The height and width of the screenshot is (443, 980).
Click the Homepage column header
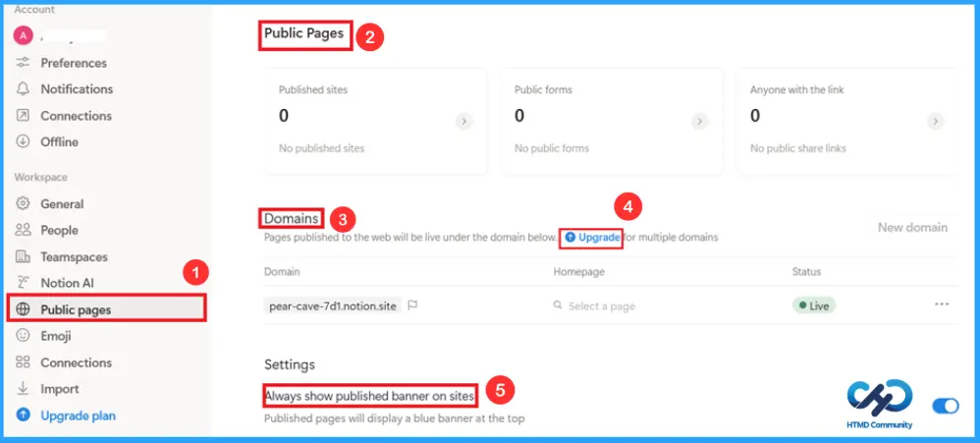point(578,272)
